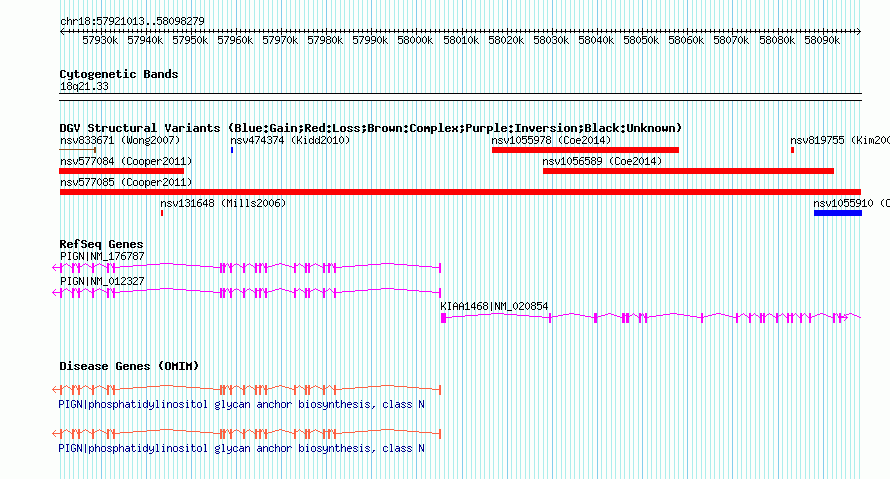Open the nsv1055978 (Coe2014) variant label
Screen dimensions: 890x479
(551, 140)
